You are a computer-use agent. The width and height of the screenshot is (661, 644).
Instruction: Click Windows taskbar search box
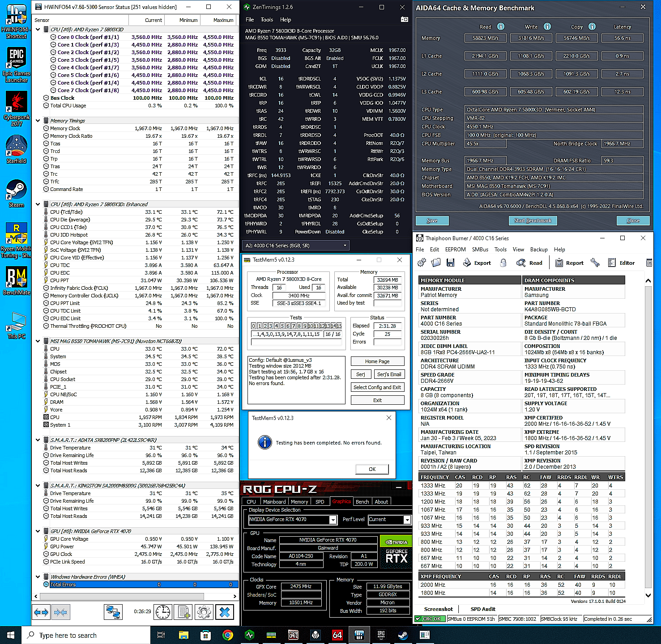pyautogui.click(x=86, y=635)
